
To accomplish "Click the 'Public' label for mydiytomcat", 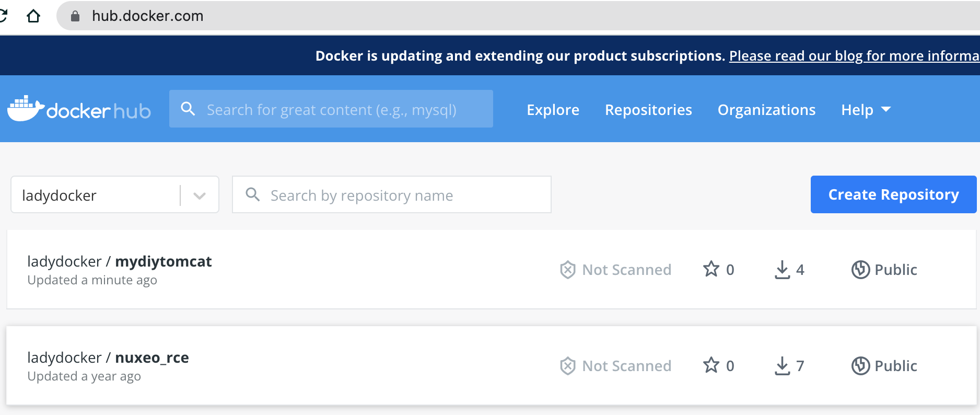I will [x=896, y=270].
